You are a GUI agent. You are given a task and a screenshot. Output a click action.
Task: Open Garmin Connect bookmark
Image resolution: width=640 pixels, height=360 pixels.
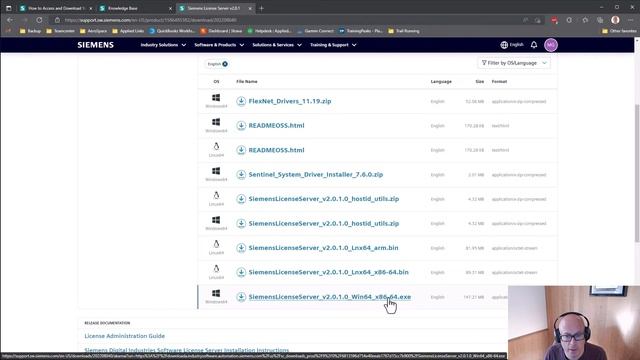pyautogui.click(x=316, y=31)
